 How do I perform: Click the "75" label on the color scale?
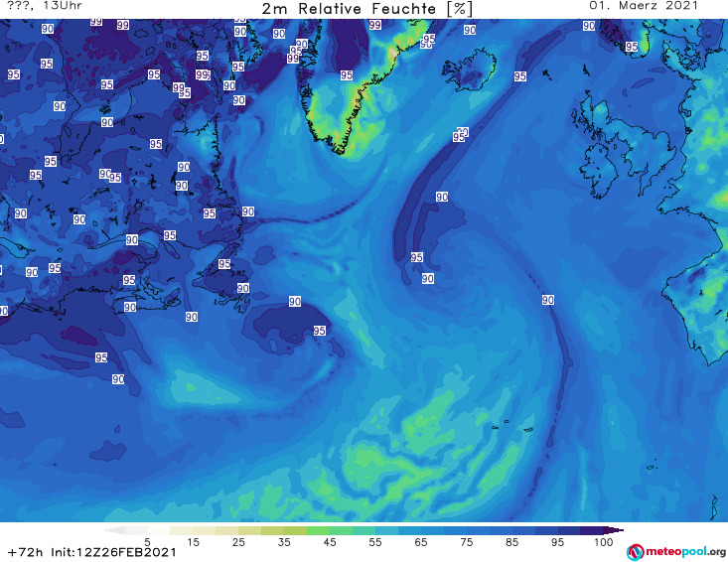(467, 542)
